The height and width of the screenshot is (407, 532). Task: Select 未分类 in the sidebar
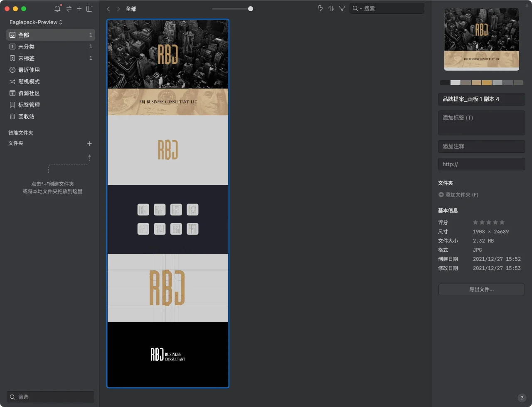pyautogui.click(x=51, y=47)
